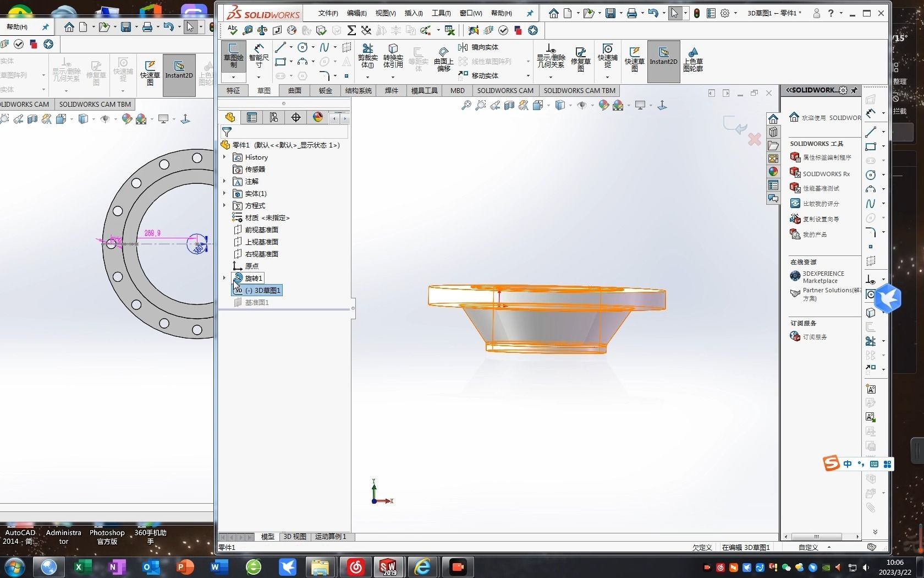
Task: Toggle Instant2D mode
Action: point(663,61)
